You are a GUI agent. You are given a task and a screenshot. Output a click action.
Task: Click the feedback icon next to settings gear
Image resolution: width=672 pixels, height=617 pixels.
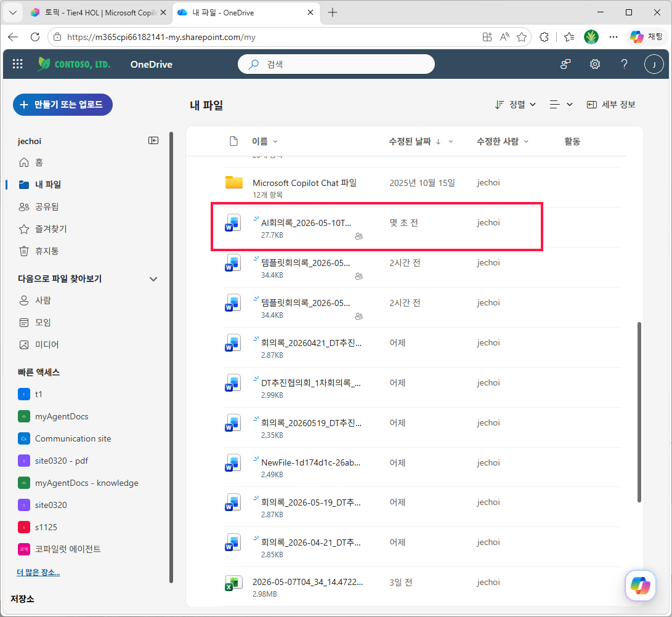[x=565, y=64]
